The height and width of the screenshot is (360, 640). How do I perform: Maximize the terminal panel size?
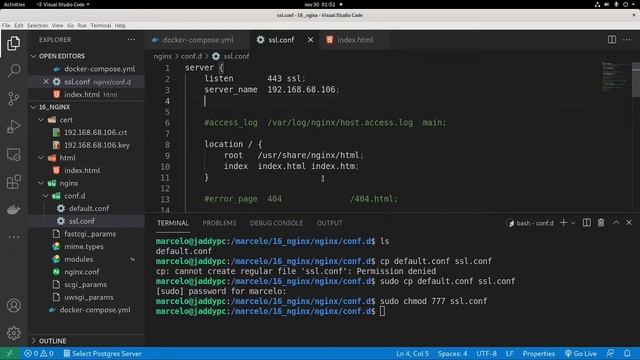click(x=616, y=222)
